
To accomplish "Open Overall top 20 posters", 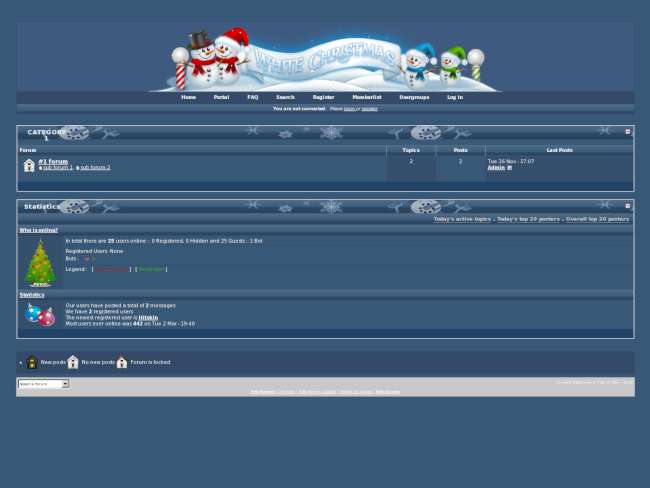I will pyautogui.click(x=597, y=219).
